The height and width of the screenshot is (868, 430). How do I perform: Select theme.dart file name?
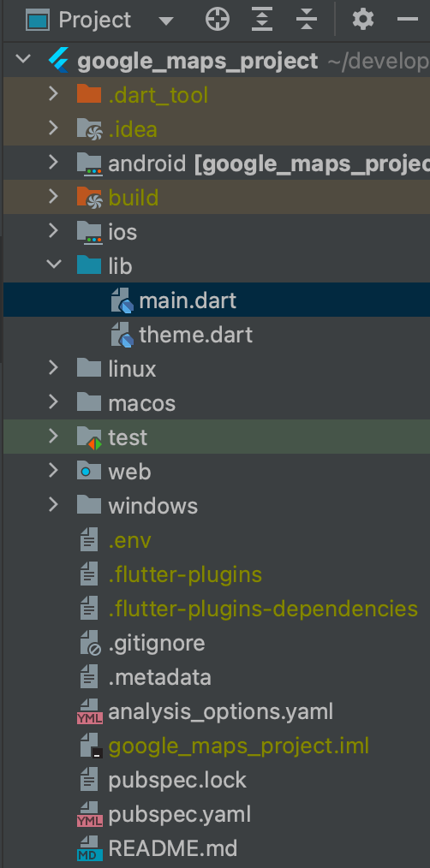(195, 335)
